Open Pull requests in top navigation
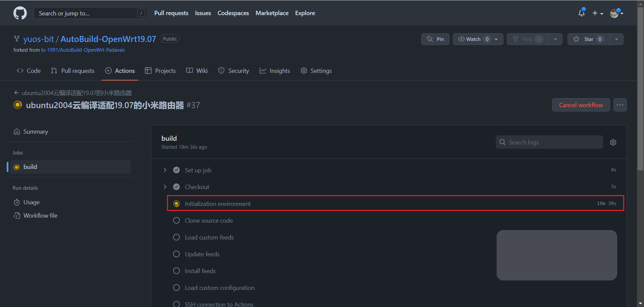This screenshot has height=307, width=644. [171, 13]
